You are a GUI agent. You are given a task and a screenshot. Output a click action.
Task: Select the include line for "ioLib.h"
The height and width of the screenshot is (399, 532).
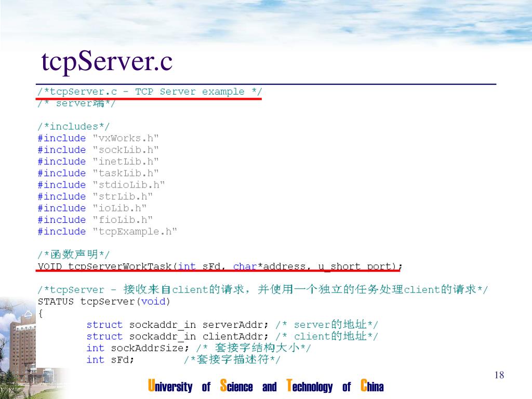92,208
